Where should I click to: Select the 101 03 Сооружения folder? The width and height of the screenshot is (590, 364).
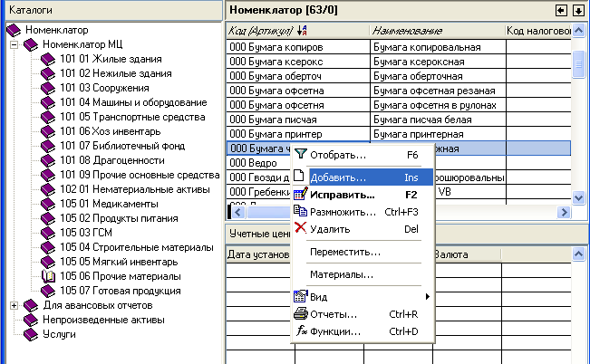104,88
